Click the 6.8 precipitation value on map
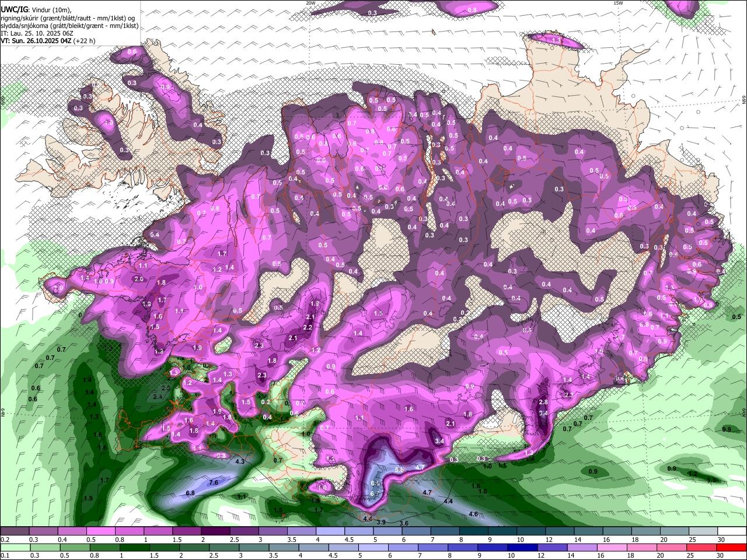 coord(190,493)
